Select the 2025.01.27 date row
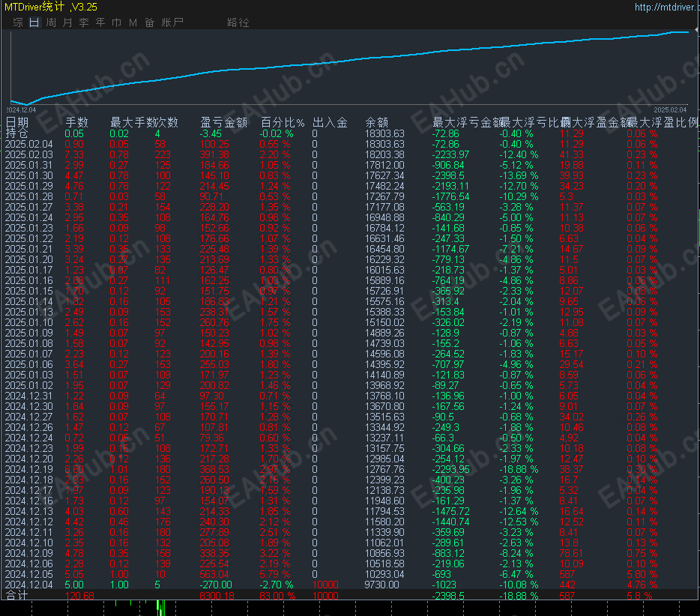The image size is (700, 616). click(x=29, y=207)
